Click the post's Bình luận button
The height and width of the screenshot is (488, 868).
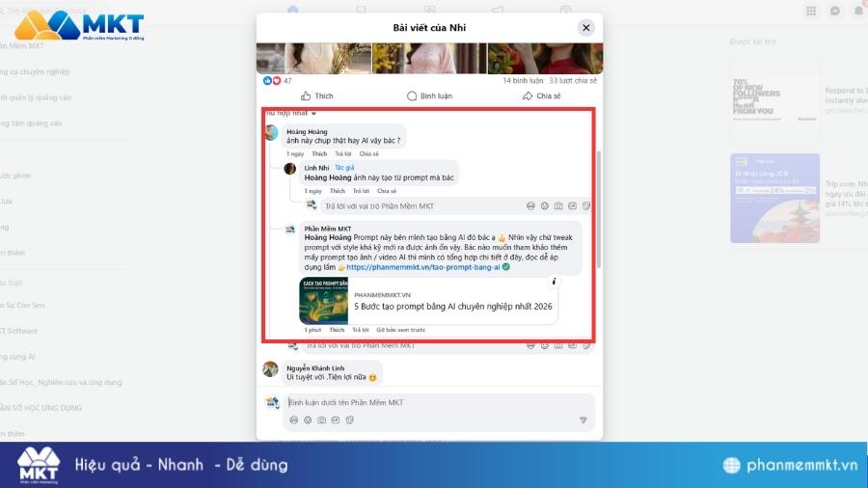(x=429, y=95)
